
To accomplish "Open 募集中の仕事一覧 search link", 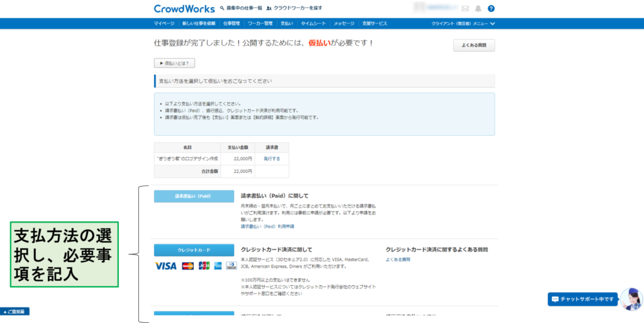I will point(241,8).
